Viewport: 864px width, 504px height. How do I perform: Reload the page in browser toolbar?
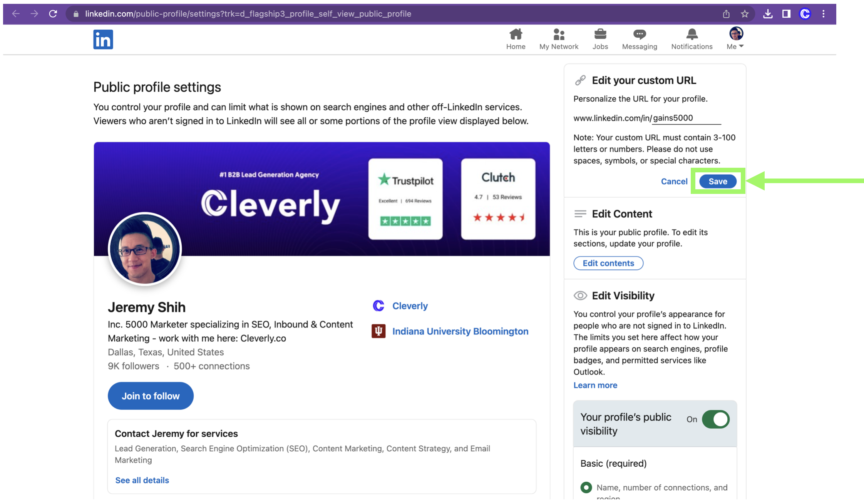coord(53,14)
